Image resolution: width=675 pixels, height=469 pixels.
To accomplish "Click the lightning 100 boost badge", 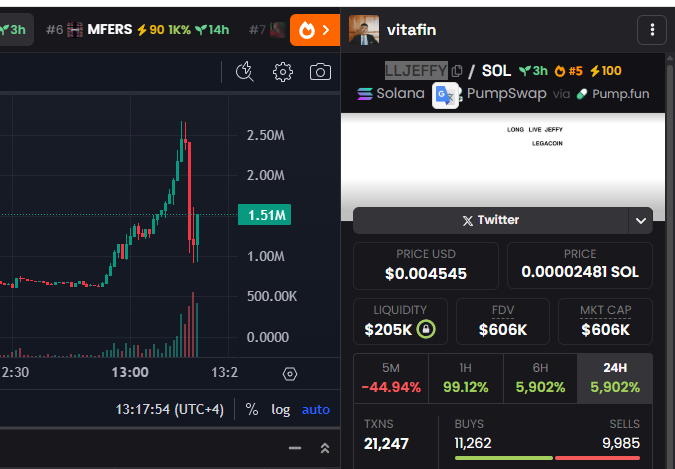I will pos(605,71).
